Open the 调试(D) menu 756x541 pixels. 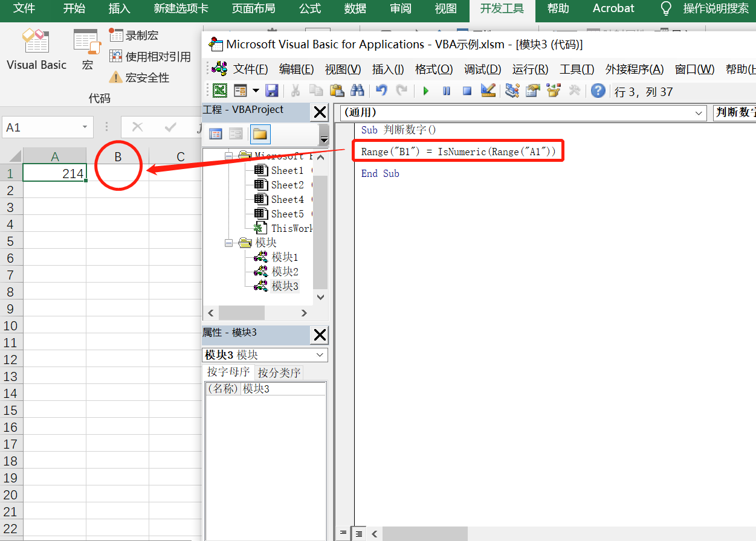[482, 69]
